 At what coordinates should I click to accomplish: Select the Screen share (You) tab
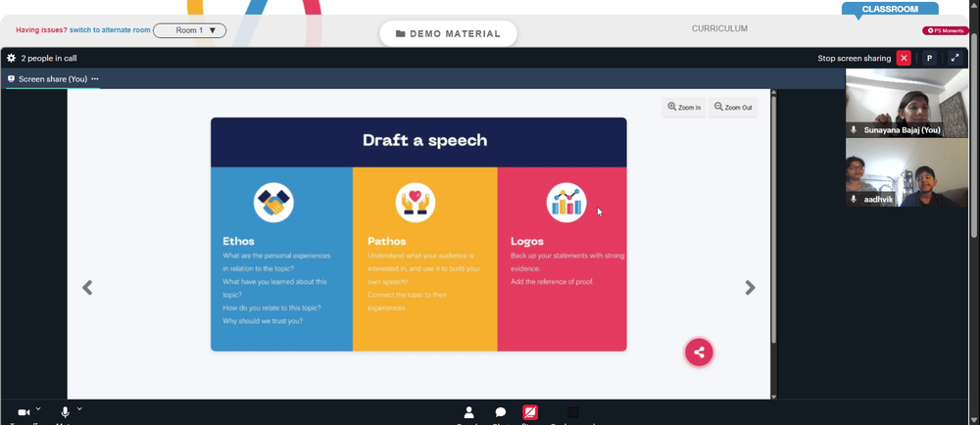click(x=53, y=79)
